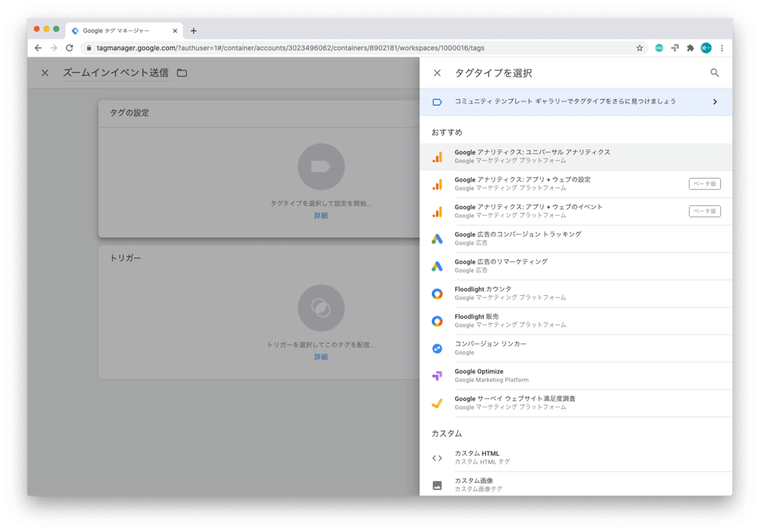This screenshot has width=760, height=532.
Task: Click the address bar URL
Action: coord(291,48)
